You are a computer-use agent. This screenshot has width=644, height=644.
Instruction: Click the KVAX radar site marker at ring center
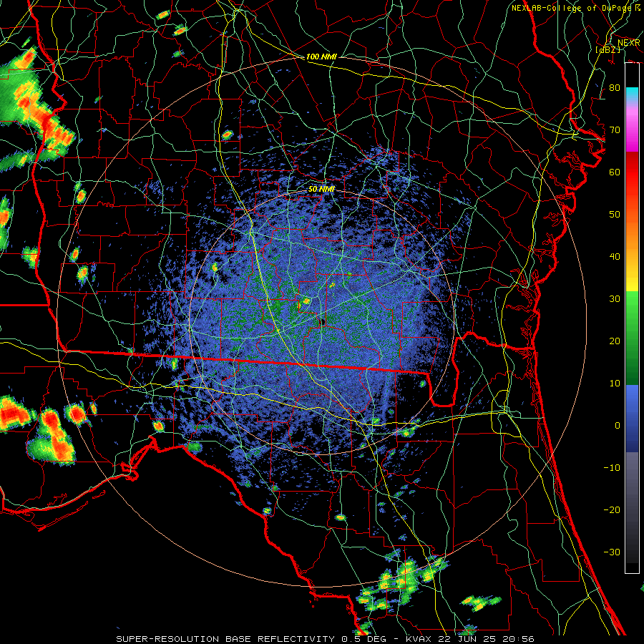coord(323,321)
